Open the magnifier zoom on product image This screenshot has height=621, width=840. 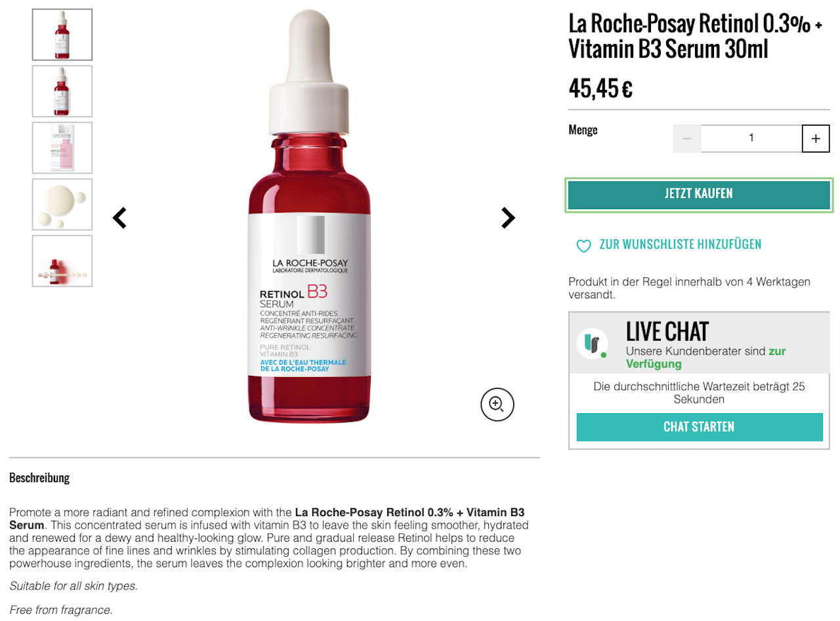497,403
